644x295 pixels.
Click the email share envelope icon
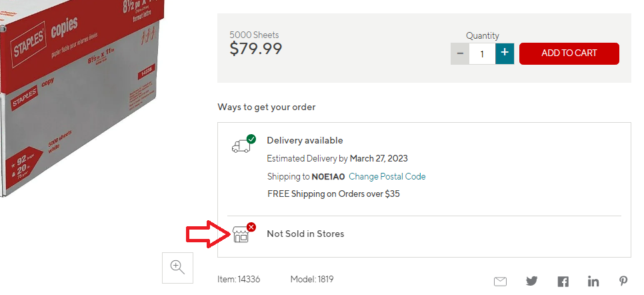click(x=500, y=281)
